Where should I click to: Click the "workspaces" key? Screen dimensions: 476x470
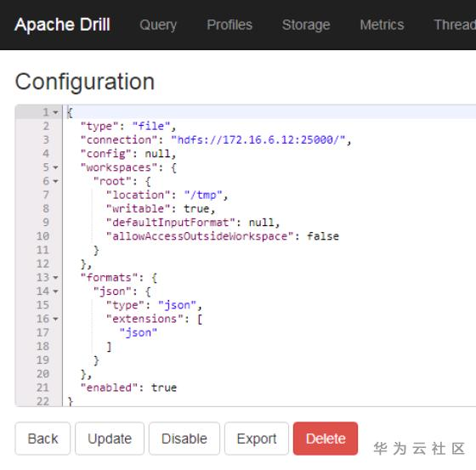[119, 167]
